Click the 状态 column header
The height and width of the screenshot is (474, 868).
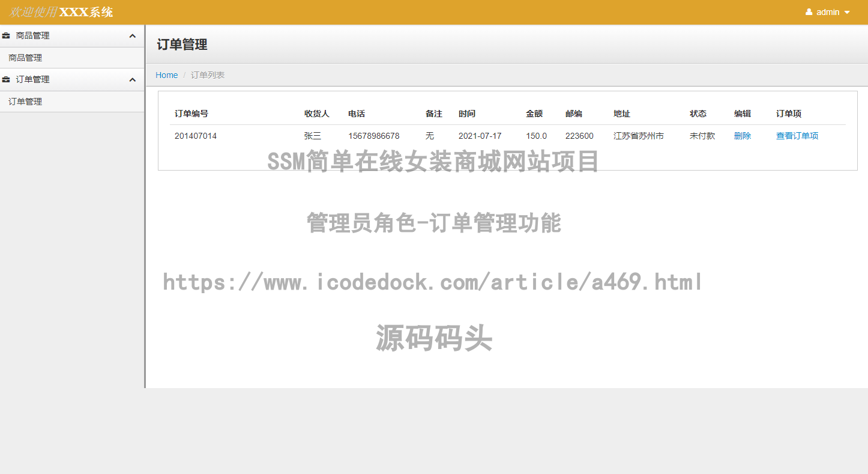(x=697, y=113)
